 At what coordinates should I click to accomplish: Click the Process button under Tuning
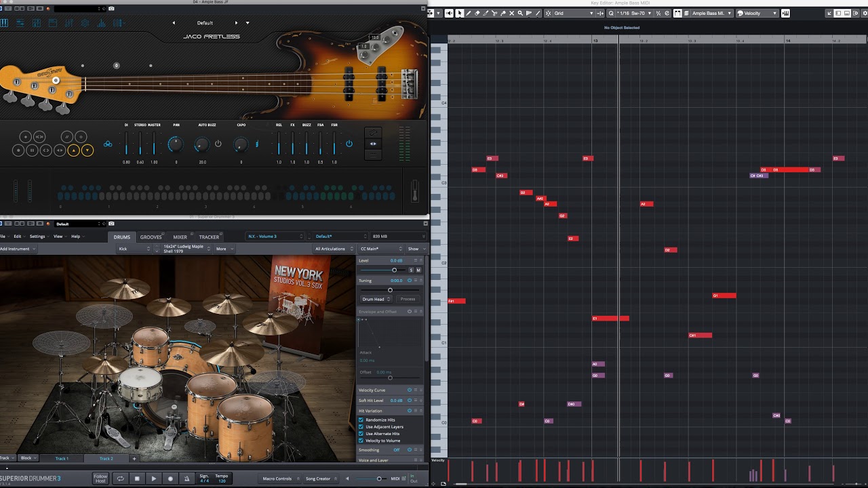click(408, 299)
